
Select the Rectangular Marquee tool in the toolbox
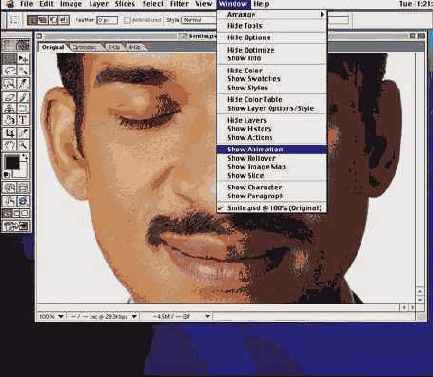coord(10,59)
